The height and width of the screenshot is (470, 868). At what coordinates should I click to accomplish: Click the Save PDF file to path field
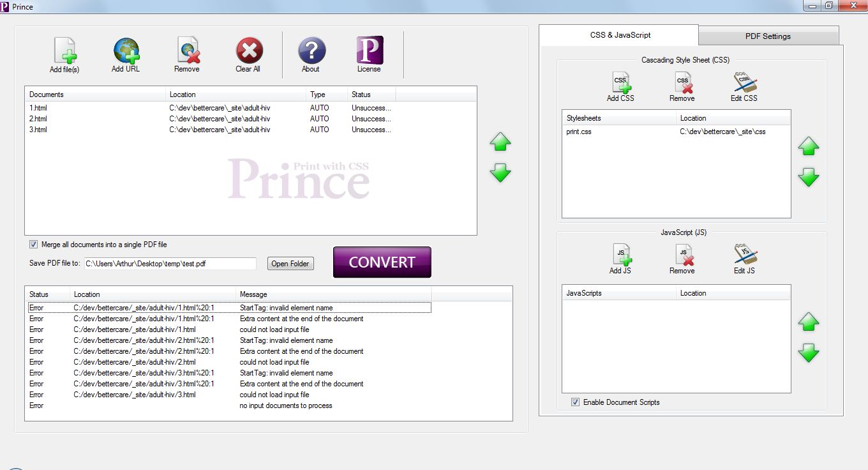pos(170,264)
